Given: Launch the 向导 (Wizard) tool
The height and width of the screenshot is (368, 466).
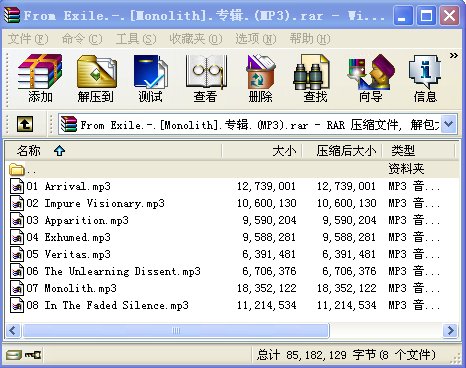Looking at the screenshot, I should pos(370,79).
